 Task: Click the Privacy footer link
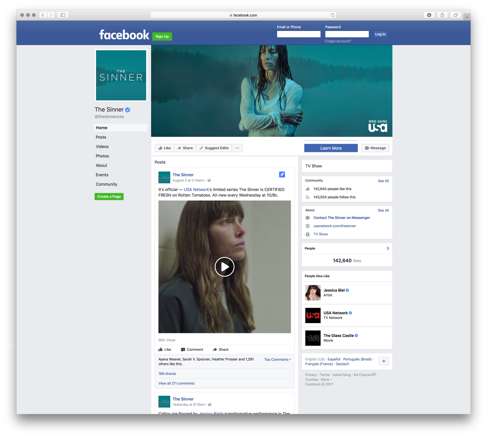(x=311, y=375)
